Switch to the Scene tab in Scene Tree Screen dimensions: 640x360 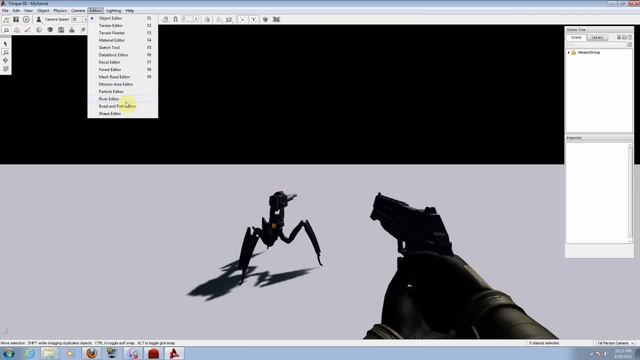[576, 38]
